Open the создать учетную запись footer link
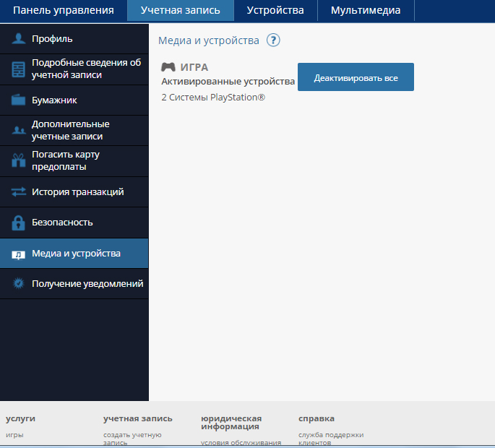The width and height of the screenshot is (495, 448). tap(132, 438)
